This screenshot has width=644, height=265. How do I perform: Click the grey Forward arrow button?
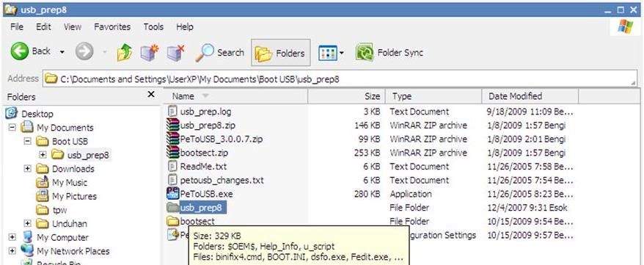coord(84,52)
